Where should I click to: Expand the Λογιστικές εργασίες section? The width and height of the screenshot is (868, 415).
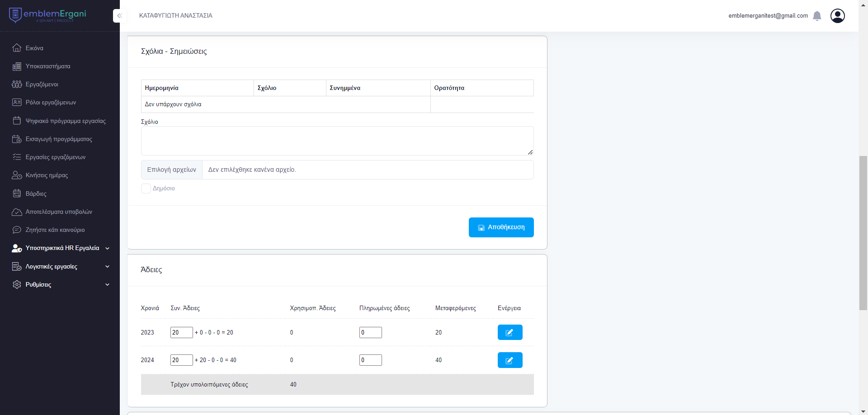(61, 267)
